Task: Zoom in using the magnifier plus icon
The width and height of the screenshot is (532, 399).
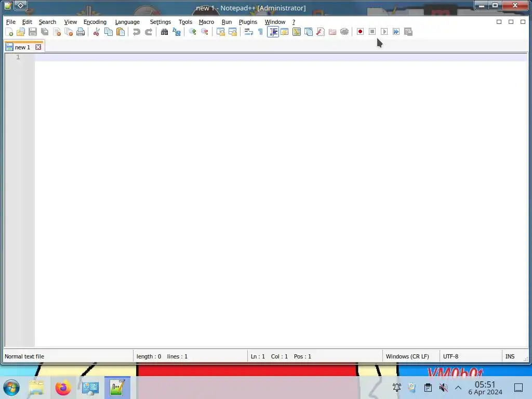Action: [192, 32]
